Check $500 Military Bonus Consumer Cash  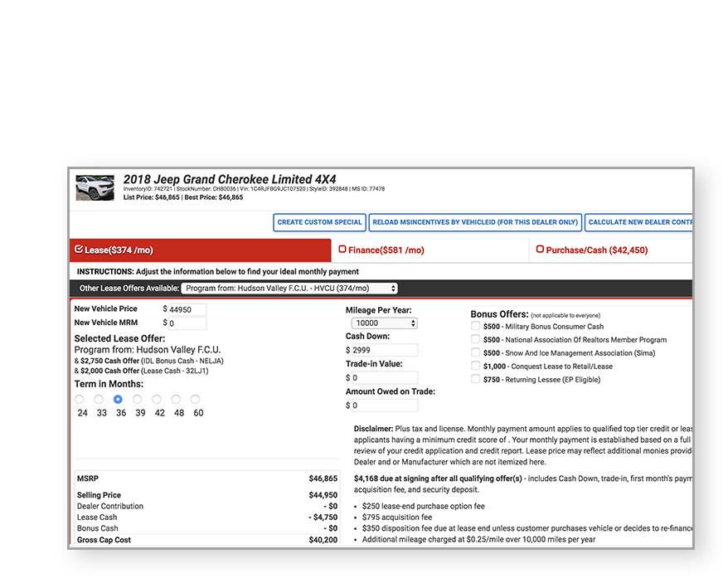click(475, 326)
